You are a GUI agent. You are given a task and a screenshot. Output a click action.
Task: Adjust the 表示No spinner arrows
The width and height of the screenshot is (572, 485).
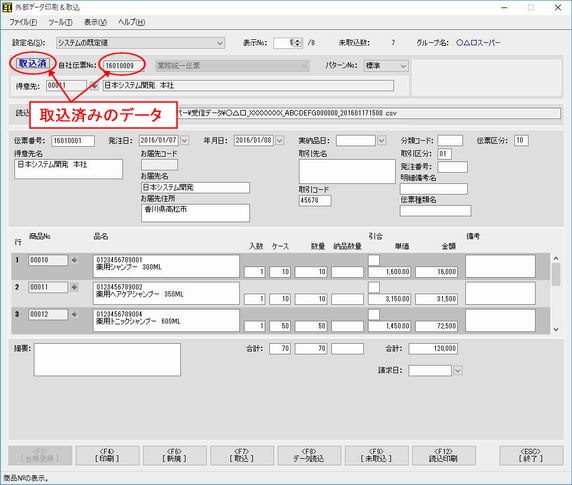[298, 43]
